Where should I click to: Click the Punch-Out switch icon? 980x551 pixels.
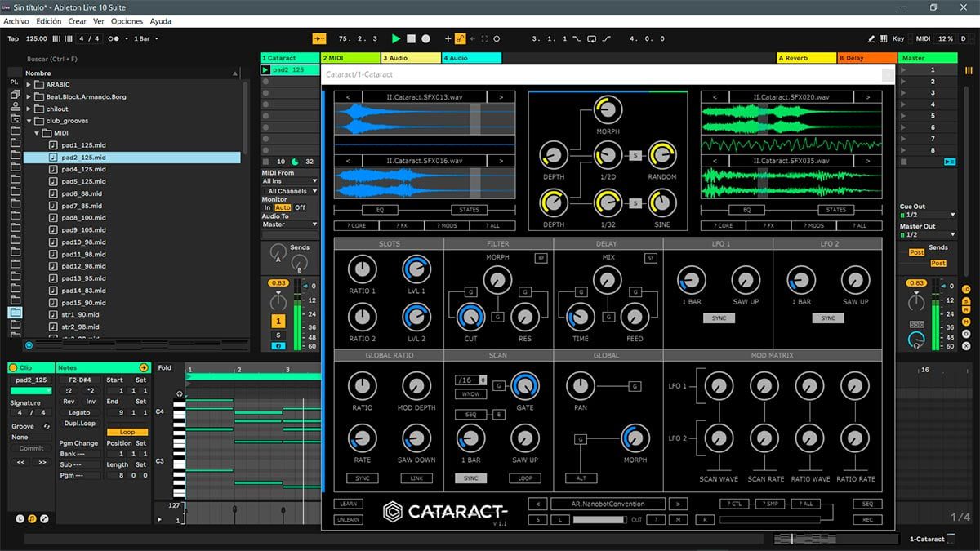point(607,38)
